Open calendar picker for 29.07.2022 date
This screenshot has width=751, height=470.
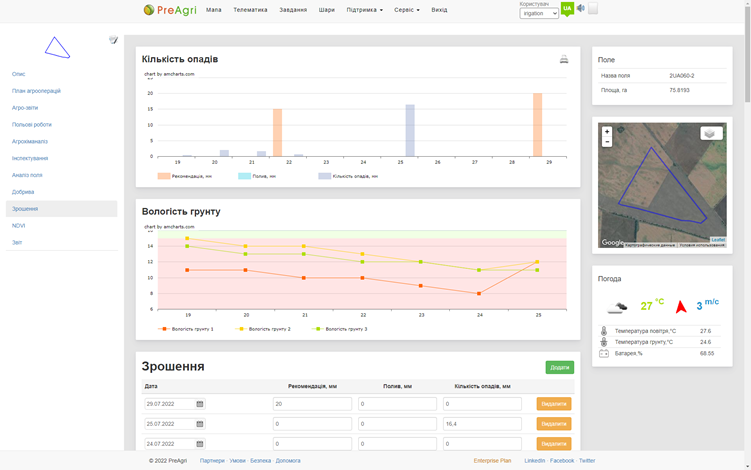(200, 404)
